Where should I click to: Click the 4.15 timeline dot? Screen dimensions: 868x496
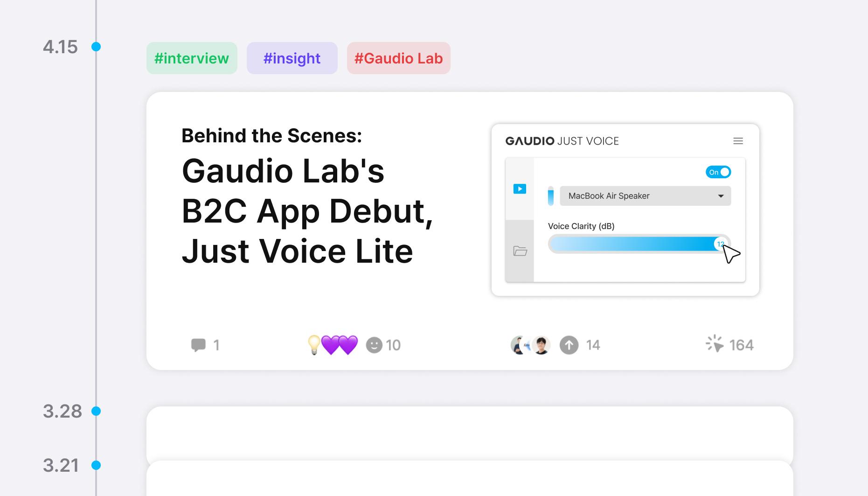pos(96,46)
